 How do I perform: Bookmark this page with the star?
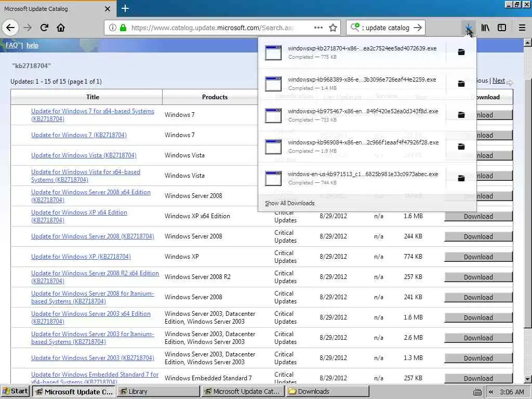pyautogui.click(x=333, y=28)
